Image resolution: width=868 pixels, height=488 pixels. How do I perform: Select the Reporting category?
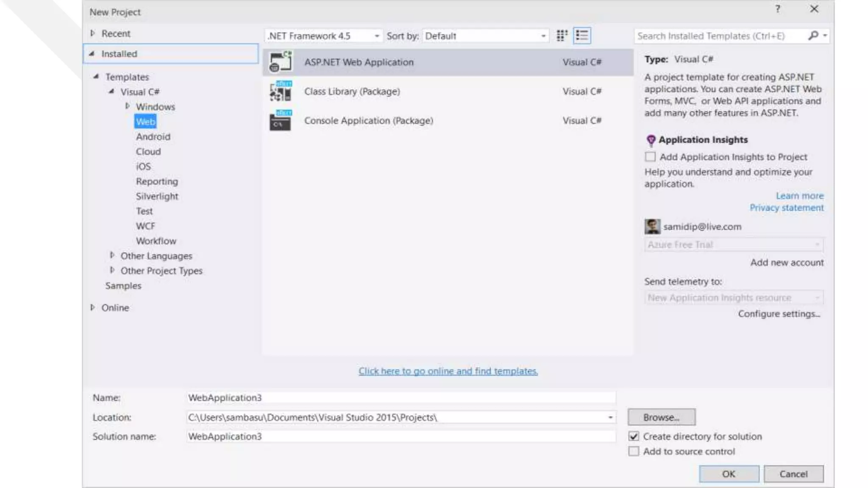[157, 181]
